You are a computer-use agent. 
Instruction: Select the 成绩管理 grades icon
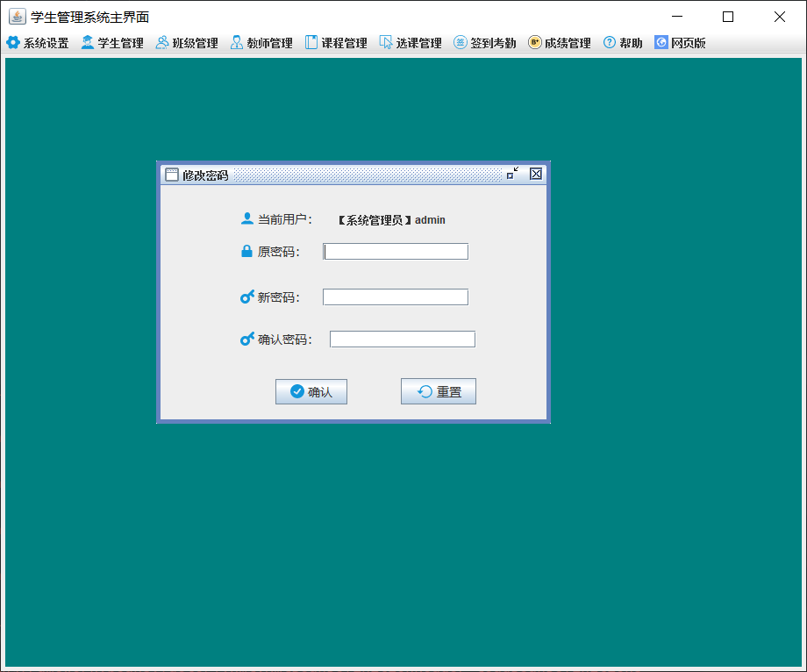[533, 41]
